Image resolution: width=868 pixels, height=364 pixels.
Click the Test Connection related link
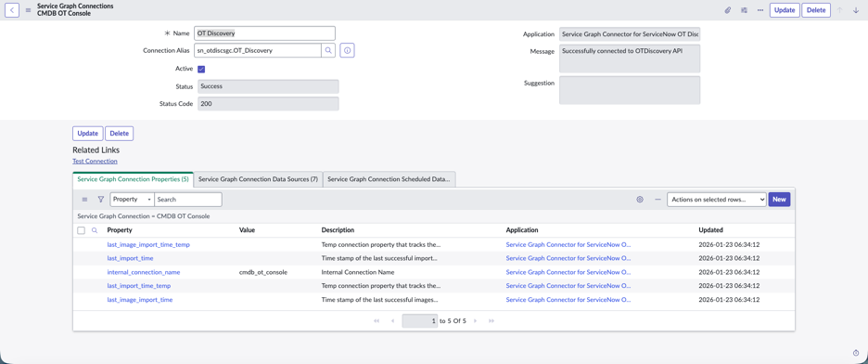coord(95,162)
